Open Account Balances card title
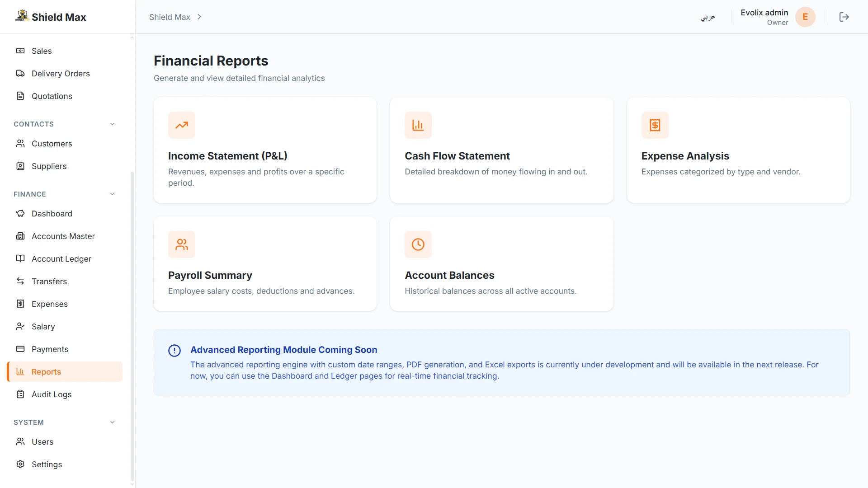Screen dimensions: 868x488 449,275
